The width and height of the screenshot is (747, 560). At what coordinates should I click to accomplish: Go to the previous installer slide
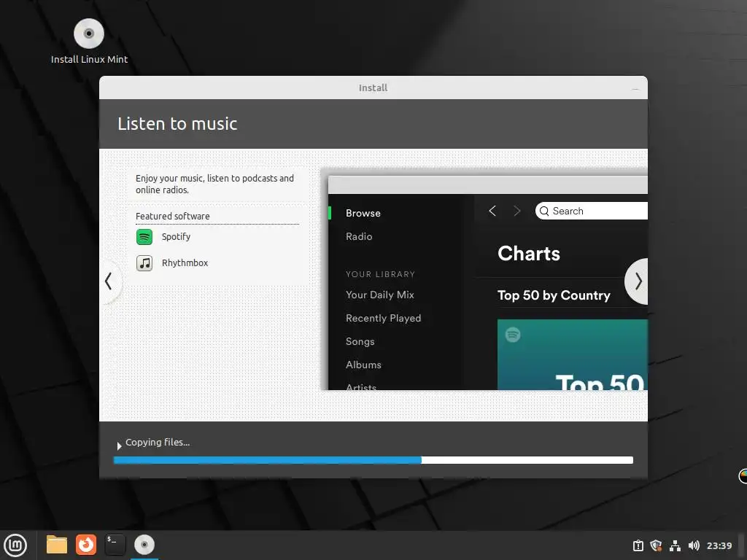tap(109, 281)
